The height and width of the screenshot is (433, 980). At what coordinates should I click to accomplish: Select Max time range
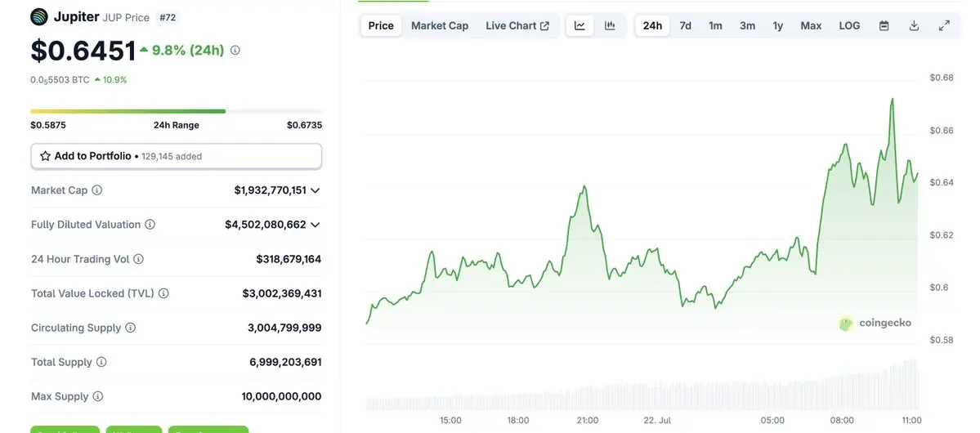pos(812,25)
